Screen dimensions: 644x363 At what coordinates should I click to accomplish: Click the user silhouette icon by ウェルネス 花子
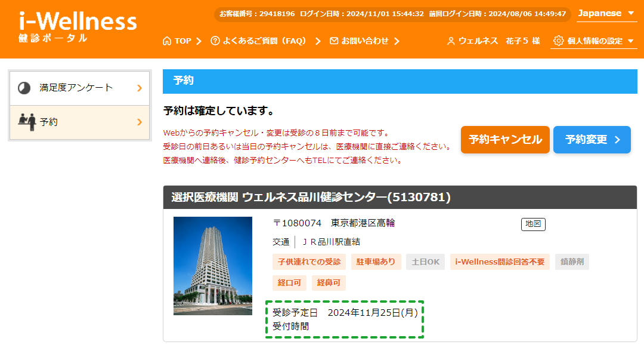[451, 41]
